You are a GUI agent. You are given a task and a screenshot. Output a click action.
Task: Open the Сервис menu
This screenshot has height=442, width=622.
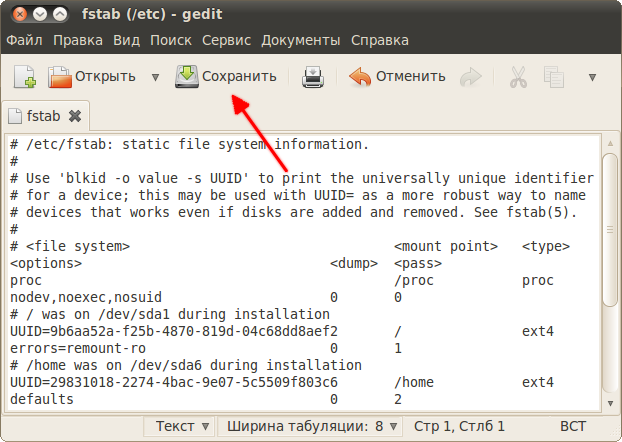point(227,40)
